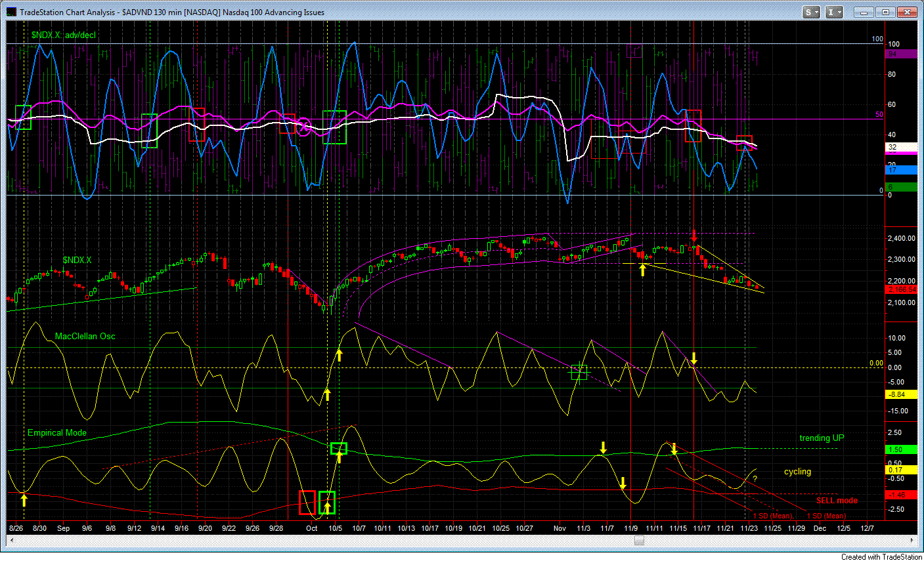
Task: Click the '-15.00' oscillator axis label
Action: (896, 411)
